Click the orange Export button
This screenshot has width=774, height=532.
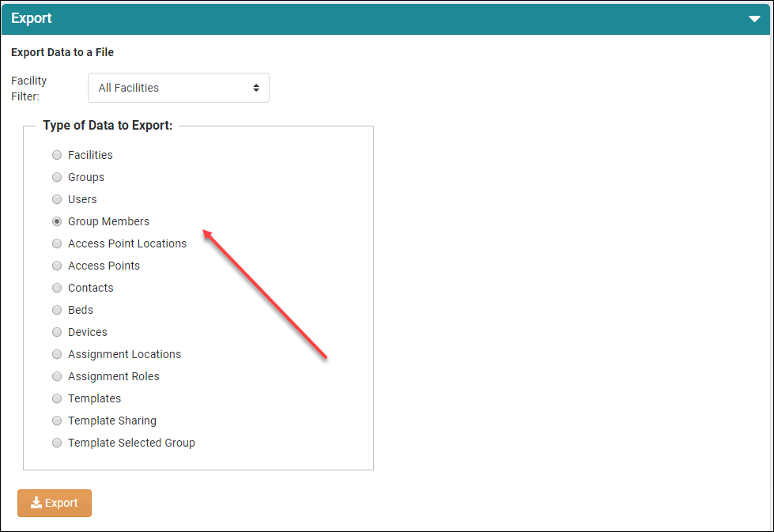click(55, 503)
